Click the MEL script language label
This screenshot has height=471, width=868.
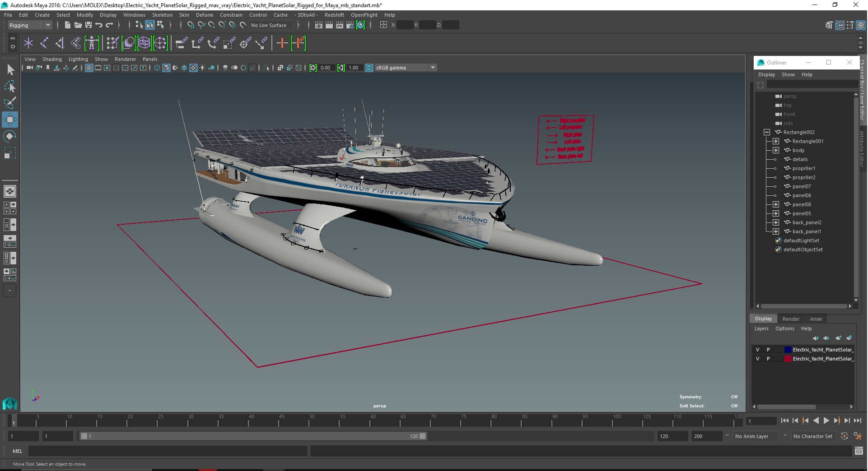click(x=17, y=451)
